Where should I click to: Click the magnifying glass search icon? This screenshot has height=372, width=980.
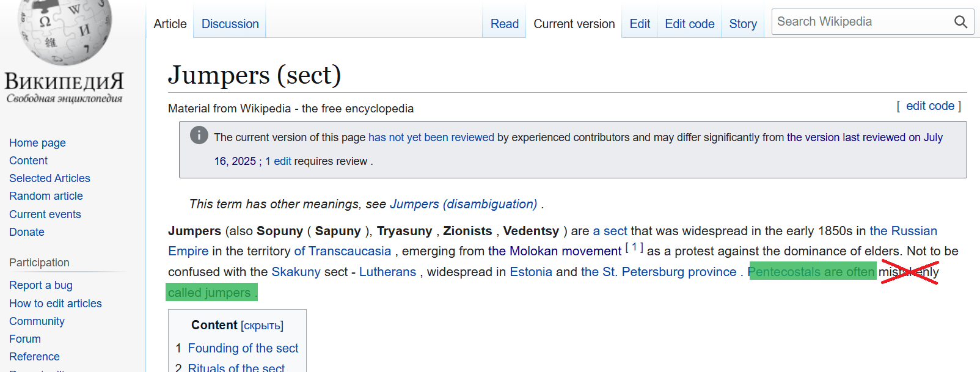(x=960, y=21)
